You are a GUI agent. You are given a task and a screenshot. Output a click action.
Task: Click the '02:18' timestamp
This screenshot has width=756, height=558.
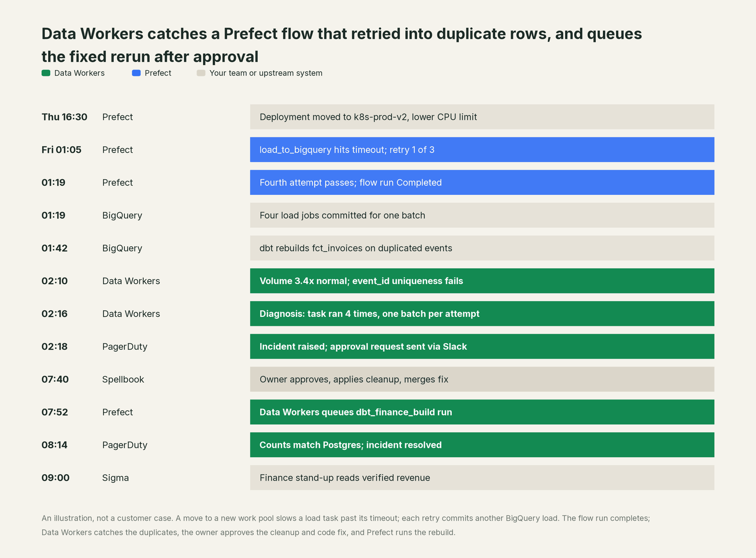point(54,346)
